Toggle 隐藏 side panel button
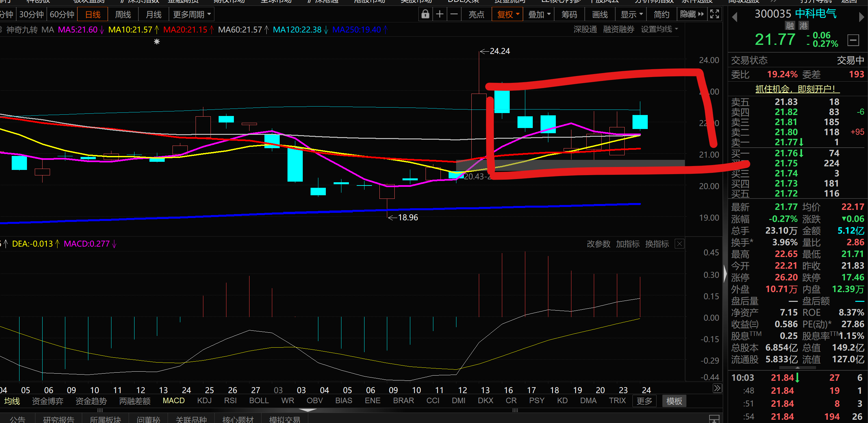Screen dimensions: 868x423 click(x=692, y=14)
